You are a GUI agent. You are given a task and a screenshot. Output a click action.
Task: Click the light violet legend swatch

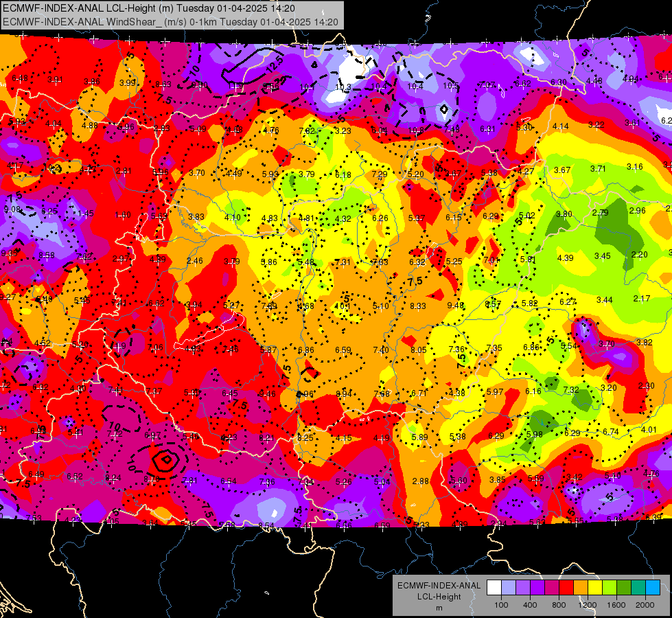click(x=523, y=588)
